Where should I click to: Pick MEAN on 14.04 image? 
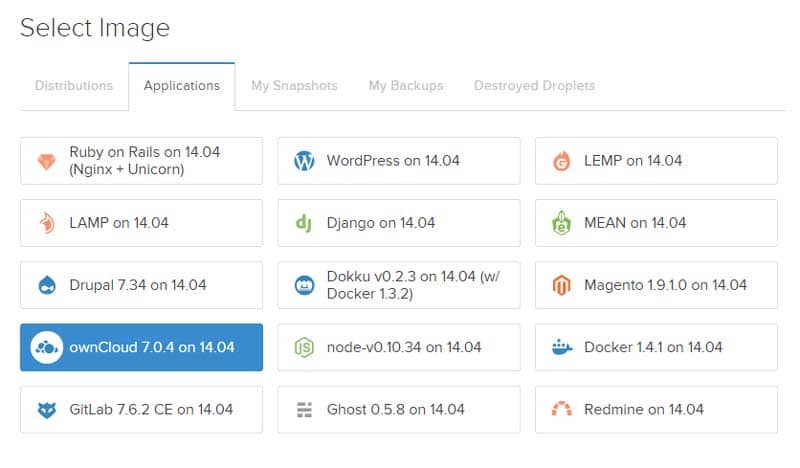[656, 223]
